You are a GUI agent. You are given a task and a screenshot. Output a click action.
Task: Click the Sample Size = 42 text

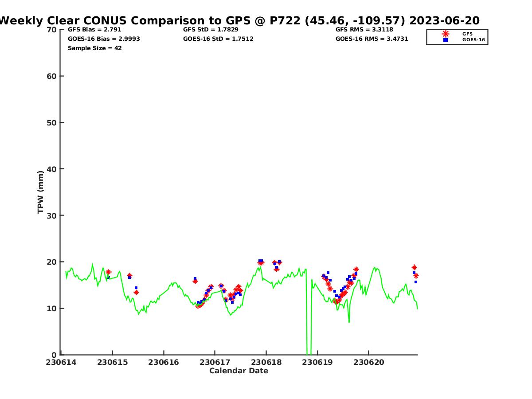click(x=94, y=48)
